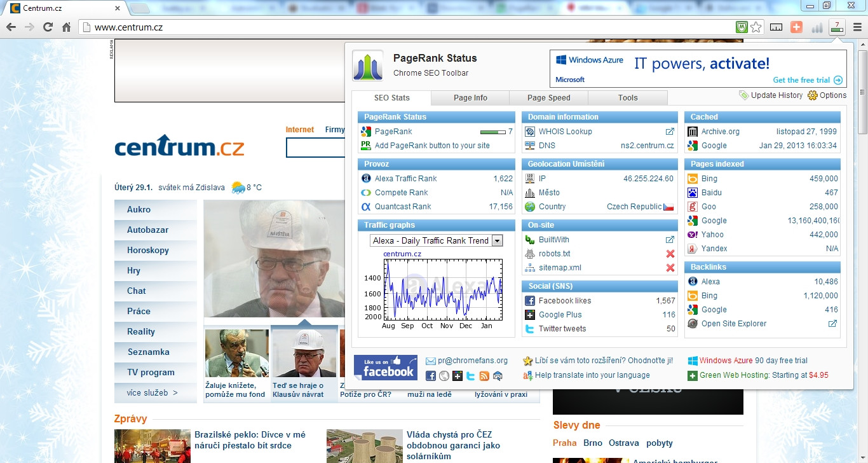
Task: Click the address bar showing www.centrum.cz
Action: (x=407, y=27)
